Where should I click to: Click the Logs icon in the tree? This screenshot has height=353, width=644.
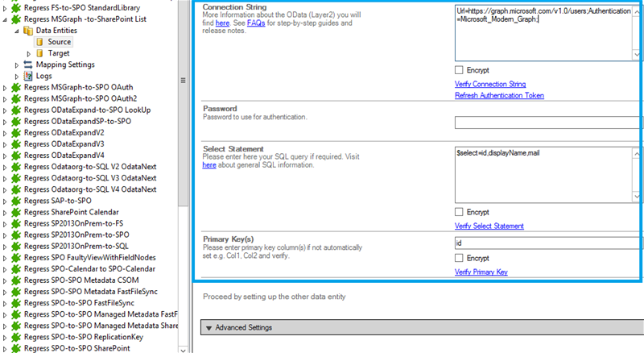point(28,76)
